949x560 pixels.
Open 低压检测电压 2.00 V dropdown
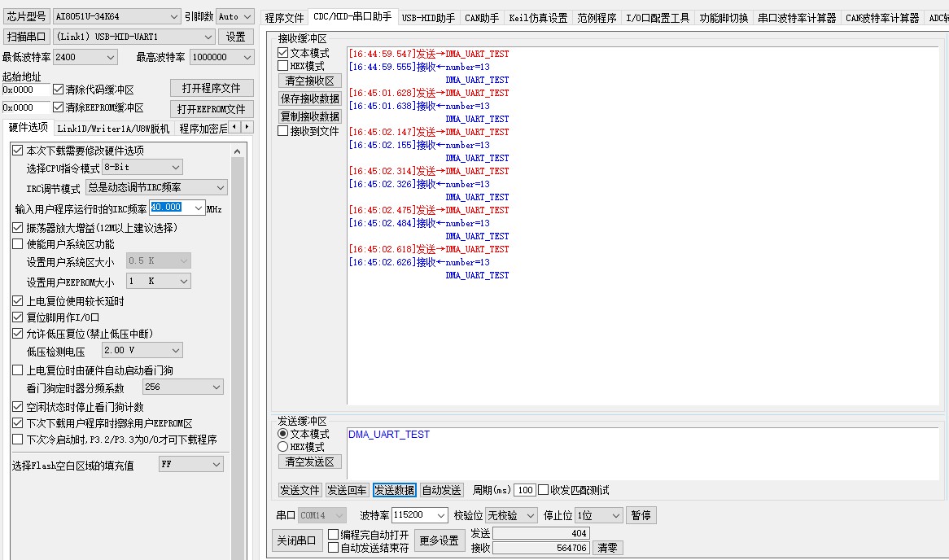coord(142,350)
